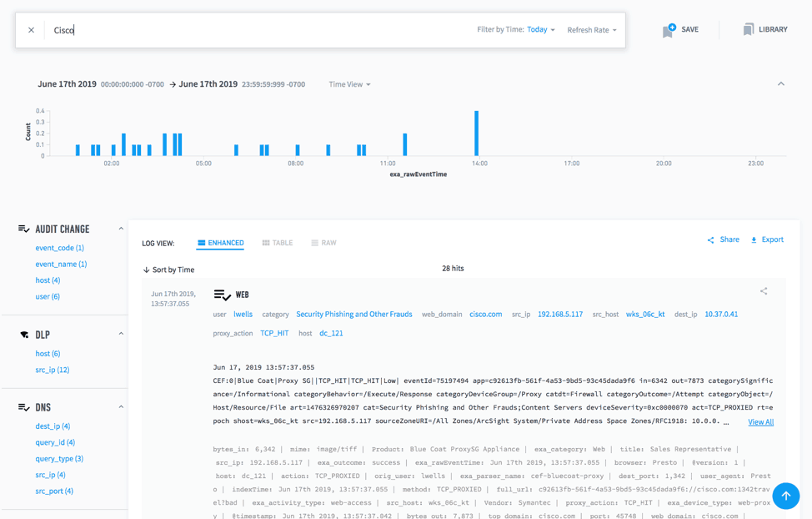Click the DLP filter funnel icon
This screenshot has width=812, height=519.
(23, 334)
